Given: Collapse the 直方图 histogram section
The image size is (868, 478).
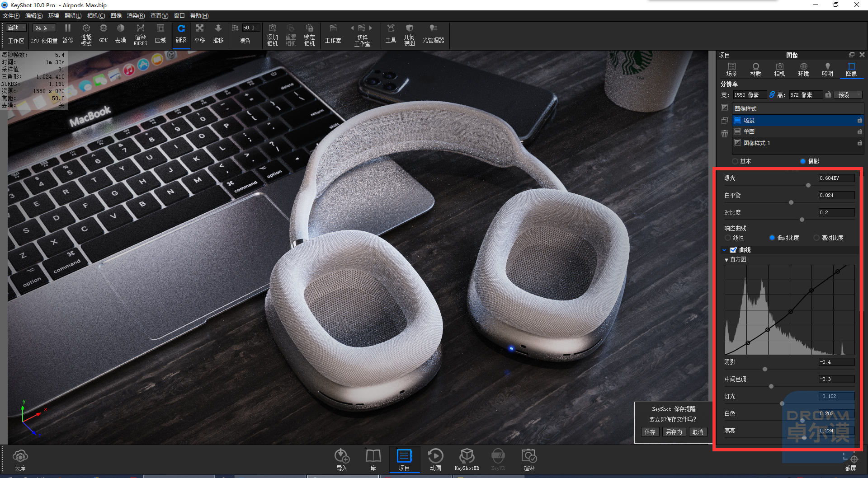Looking at the screenshot, I should click(726, 260).
